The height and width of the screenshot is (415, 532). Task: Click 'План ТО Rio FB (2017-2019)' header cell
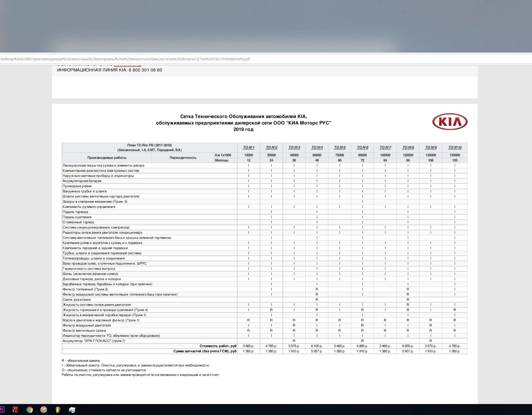click(149, 147)
